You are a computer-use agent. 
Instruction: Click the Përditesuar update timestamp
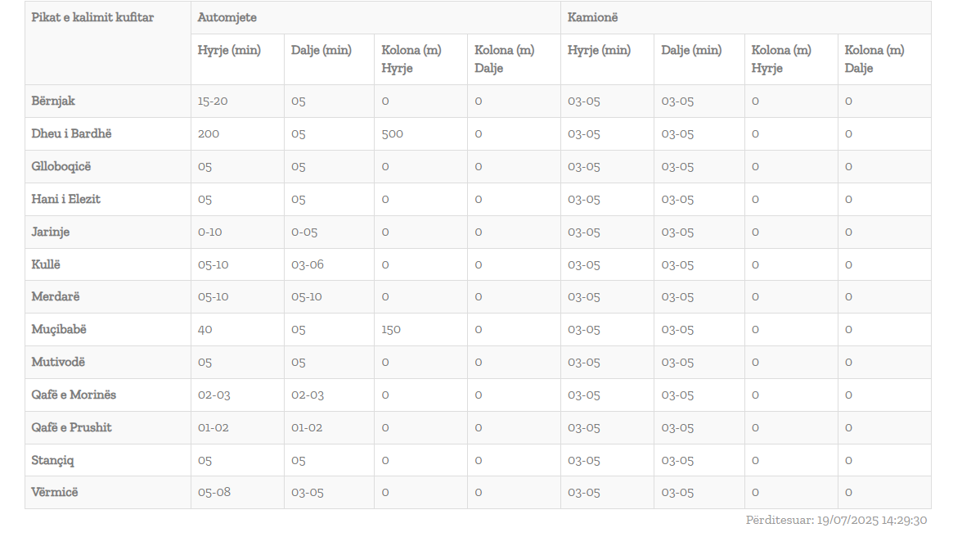click(836, 520)
